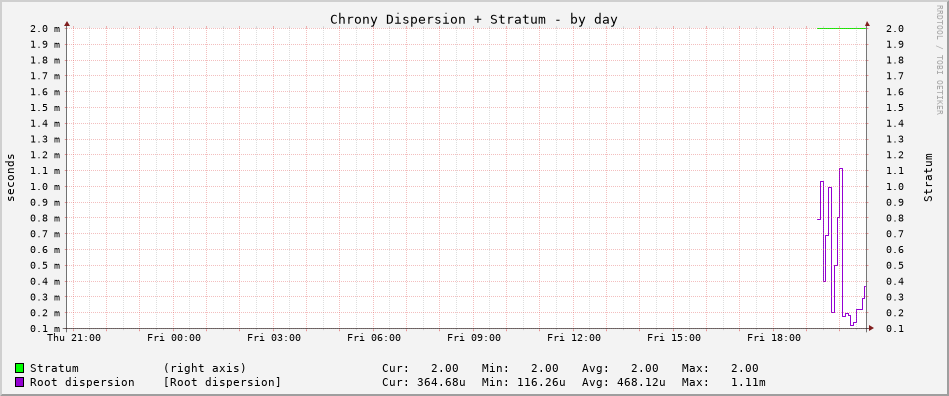The image size is (949, 396).
Task: Click the "Fri 09:00" x-axis label
Action: tap(474, 338)
